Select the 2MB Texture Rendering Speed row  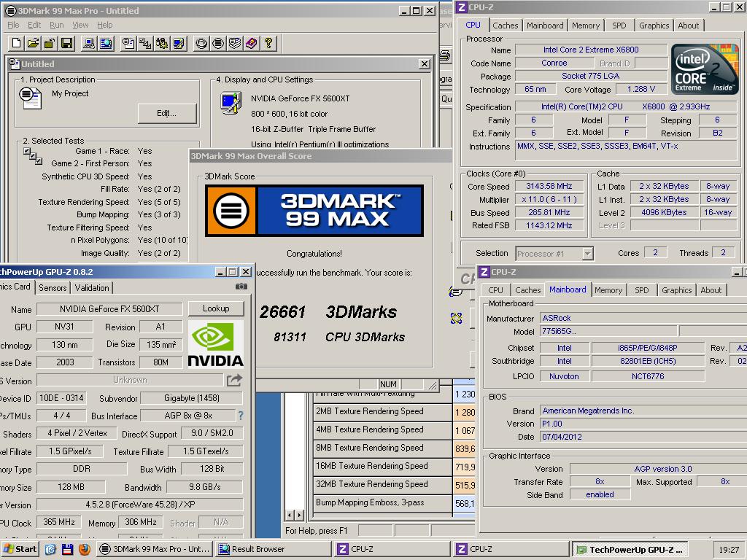coord(382,411)
